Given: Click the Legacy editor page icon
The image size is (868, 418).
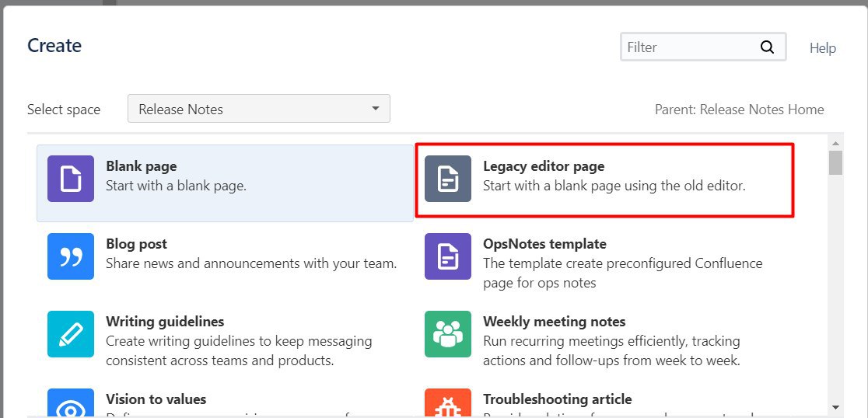Looking at the screenshot, I should coord(448,179).
